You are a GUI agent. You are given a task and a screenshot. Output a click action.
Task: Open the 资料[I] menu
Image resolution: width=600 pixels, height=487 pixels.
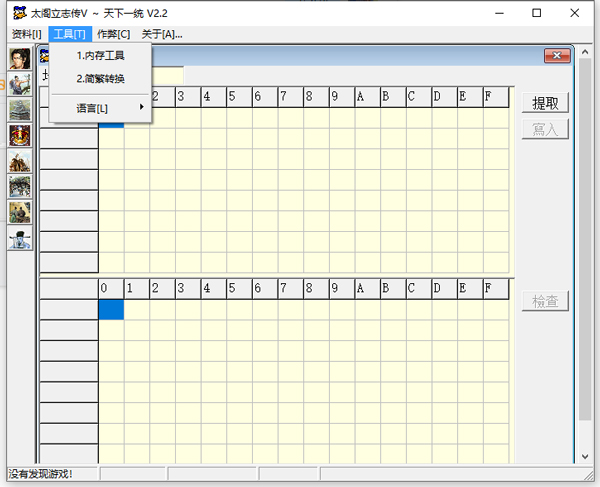[x=27, y=34]
